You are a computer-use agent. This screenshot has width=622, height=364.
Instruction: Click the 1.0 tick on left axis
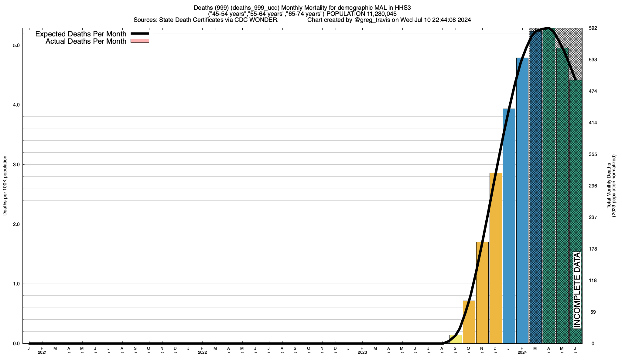(16, 284)
